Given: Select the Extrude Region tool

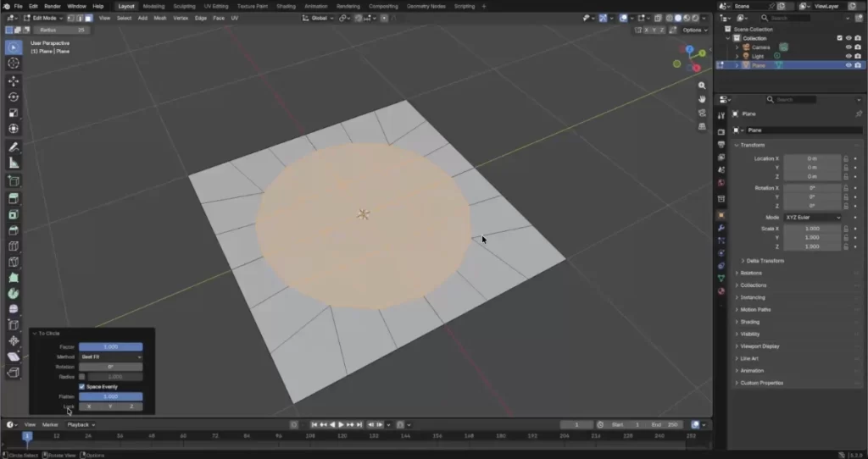Looking at the screenshot, I should point(14,198).
